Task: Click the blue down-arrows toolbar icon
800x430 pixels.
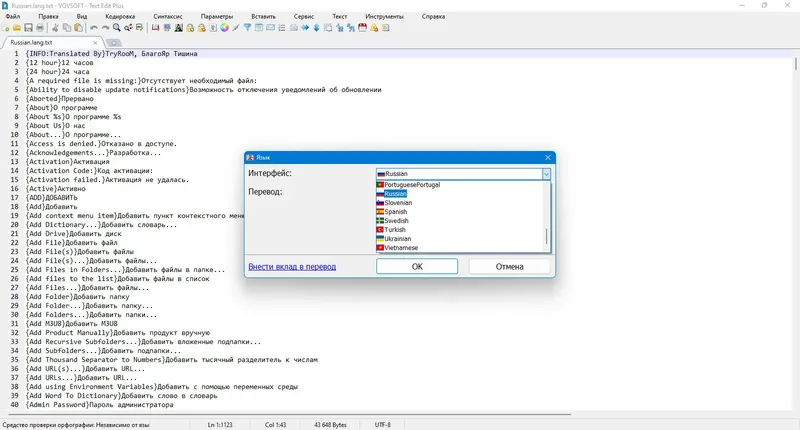Action: pyautogui.click(x=316, y=28)
